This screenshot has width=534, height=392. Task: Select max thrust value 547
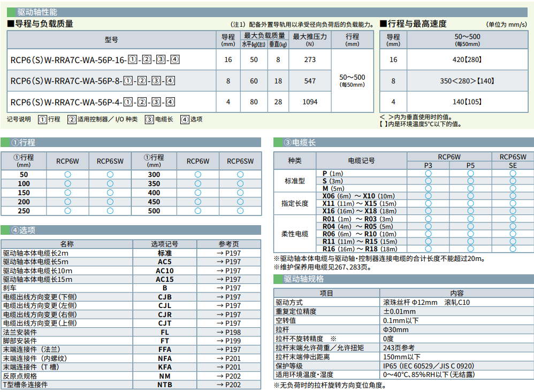coord(310,81)
